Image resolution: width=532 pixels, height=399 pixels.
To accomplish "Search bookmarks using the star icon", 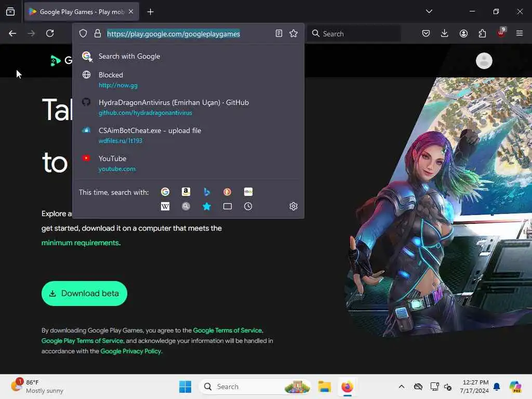I will coord(207,207).
